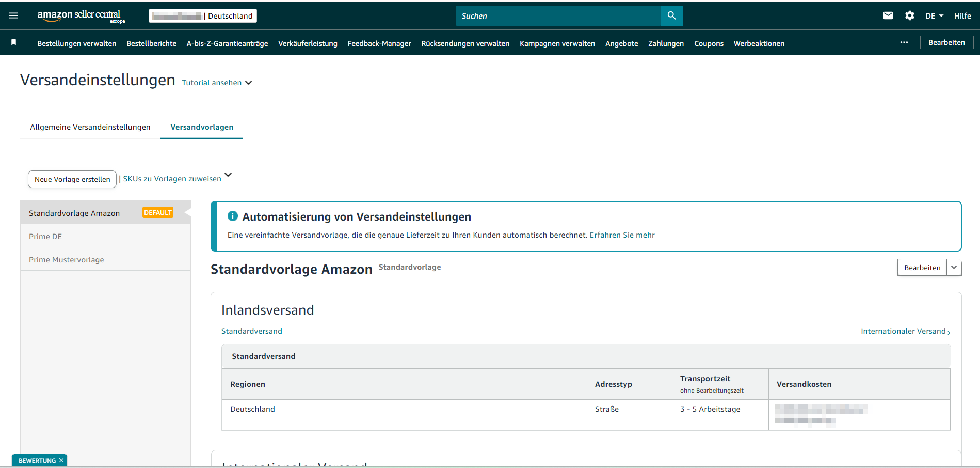Open the messages envelope icon
Image resolution: width=980 pixels, height=468 pixels.
888,15
